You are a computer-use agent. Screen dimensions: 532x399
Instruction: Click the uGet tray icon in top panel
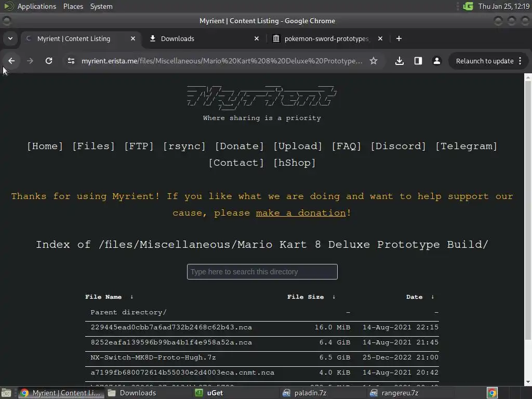468,6
